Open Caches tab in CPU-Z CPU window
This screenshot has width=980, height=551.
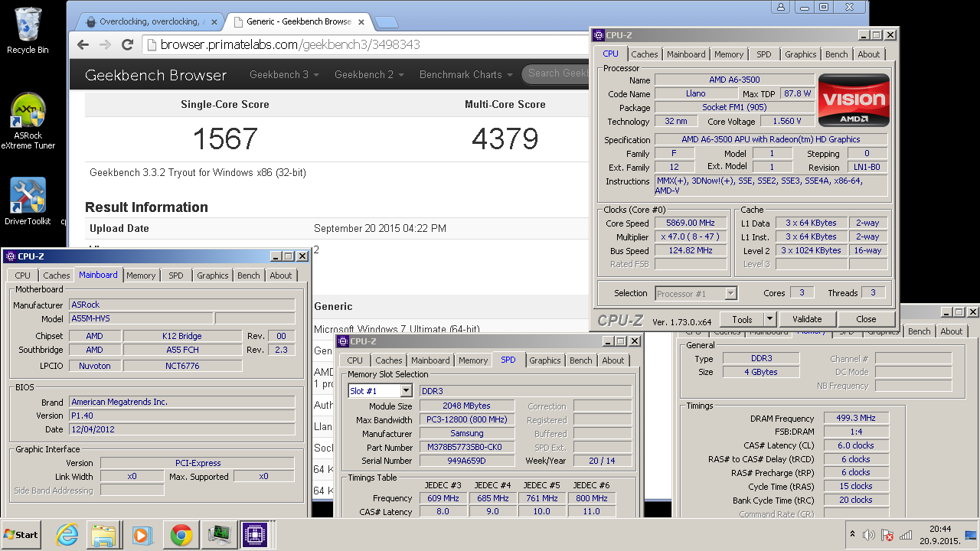tap(645, 54)
